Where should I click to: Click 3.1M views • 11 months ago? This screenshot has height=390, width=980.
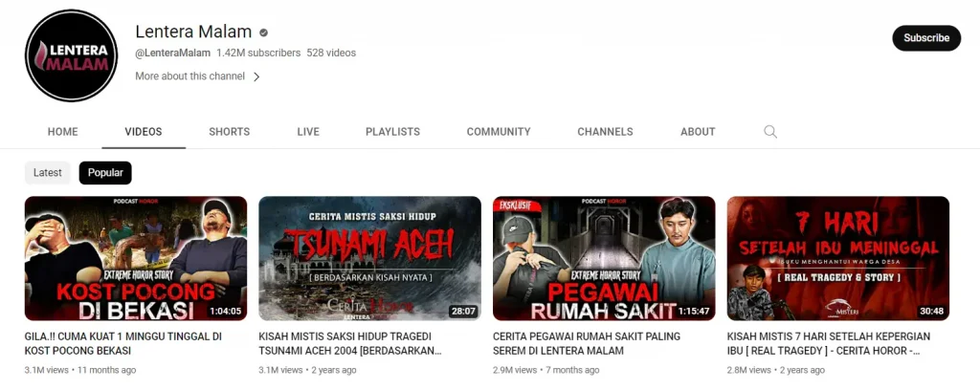coord(80,370)
